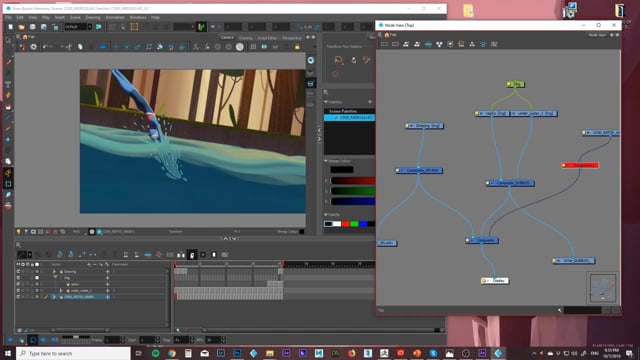
Task: Collapse the Palettes section
Action: (x=326, y=102)
